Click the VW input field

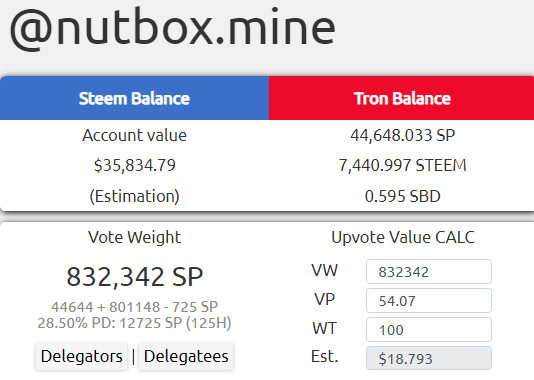click(429, 271)
